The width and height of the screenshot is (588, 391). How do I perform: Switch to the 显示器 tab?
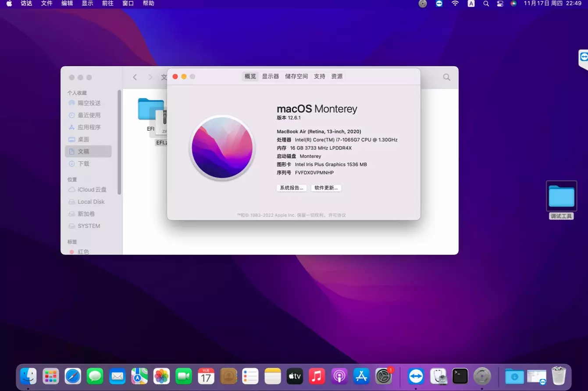pyautogui.click(x=271, y=76)
